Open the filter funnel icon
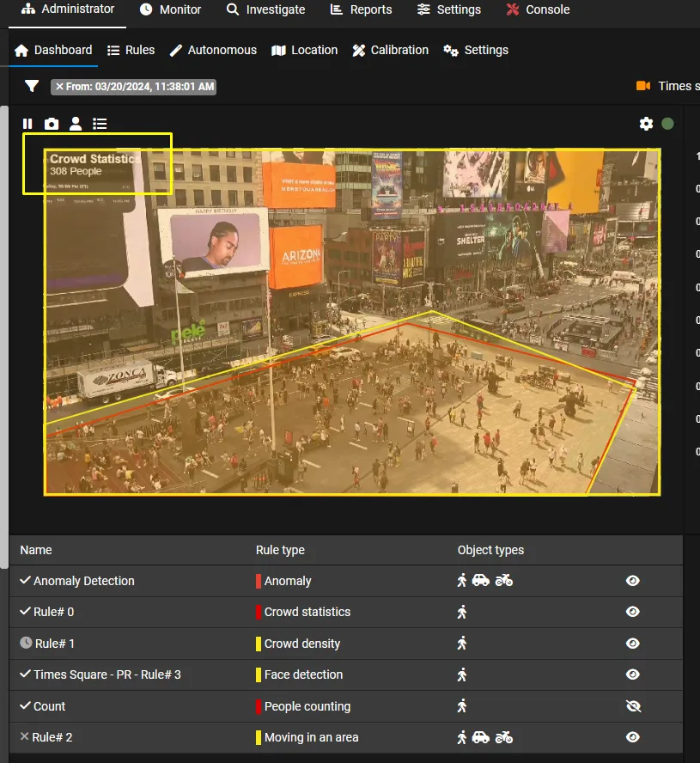 [32, 86]
